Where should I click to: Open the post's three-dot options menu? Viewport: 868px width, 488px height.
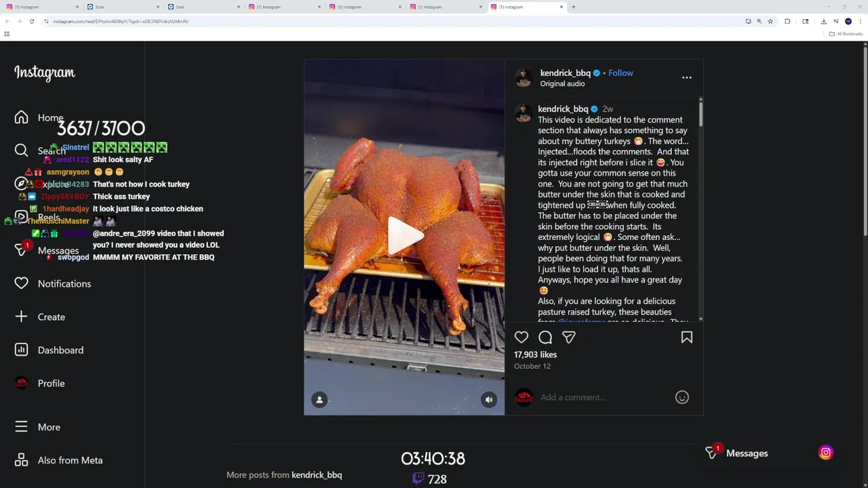click(x=686, y=77)
